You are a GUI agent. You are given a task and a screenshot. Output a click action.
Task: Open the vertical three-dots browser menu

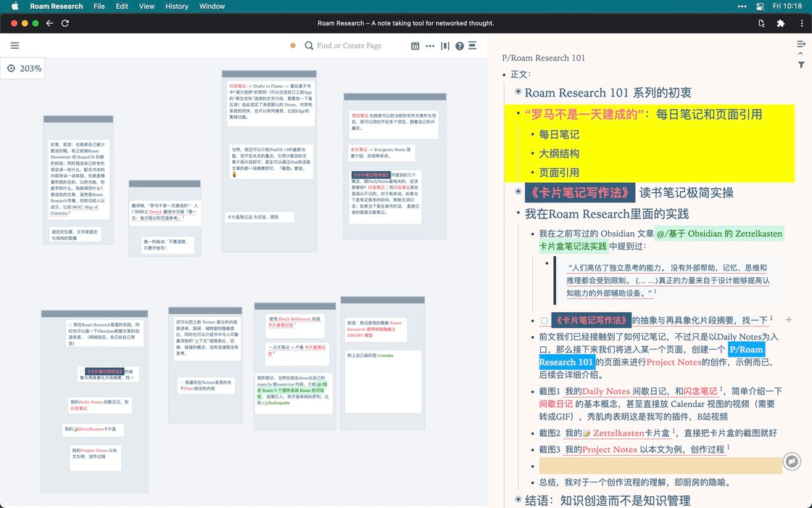tap(802, 22)
